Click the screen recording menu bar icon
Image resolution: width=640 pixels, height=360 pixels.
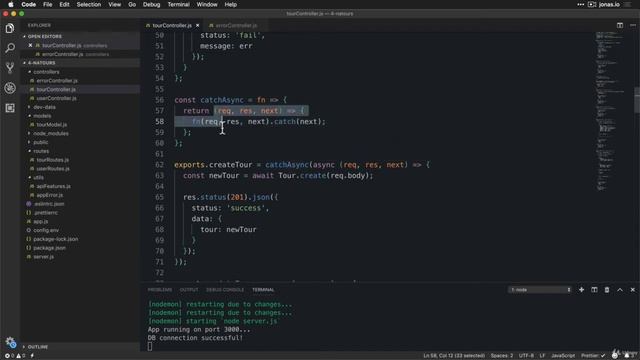tap(592, 4)
